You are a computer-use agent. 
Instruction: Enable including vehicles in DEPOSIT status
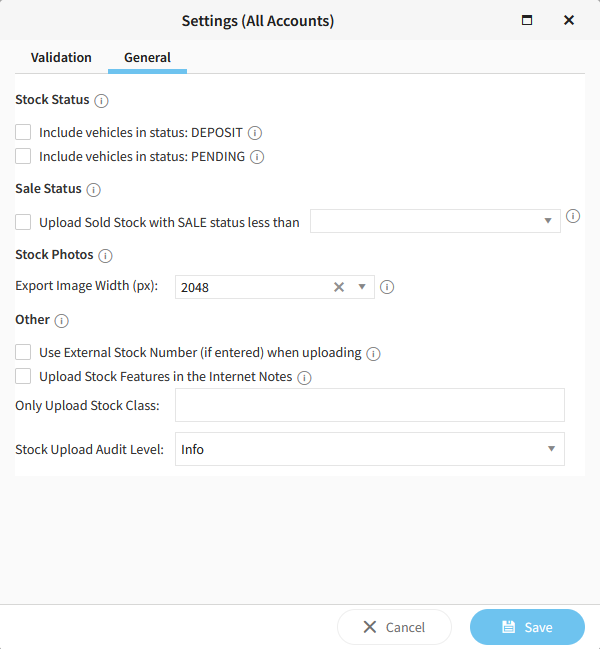23,132
